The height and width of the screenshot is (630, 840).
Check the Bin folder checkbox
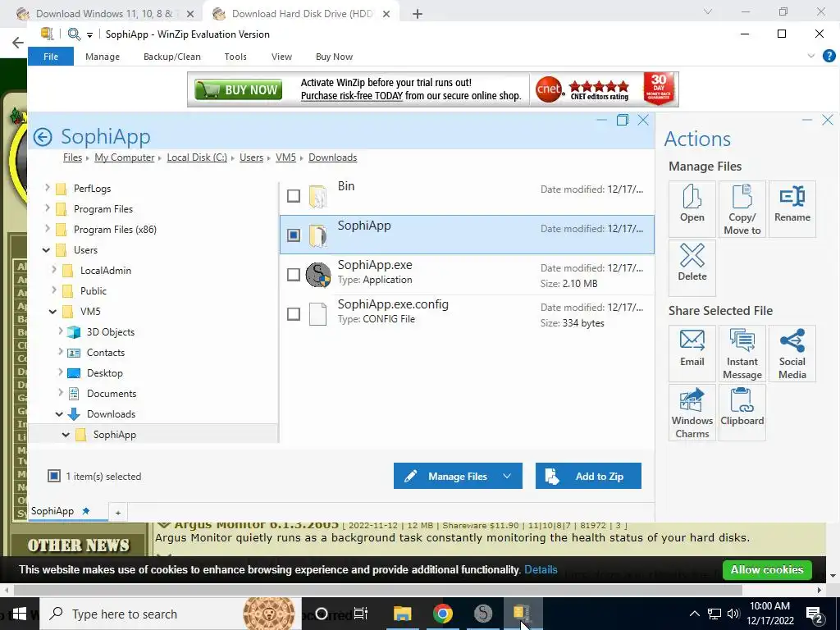(294, 196)
